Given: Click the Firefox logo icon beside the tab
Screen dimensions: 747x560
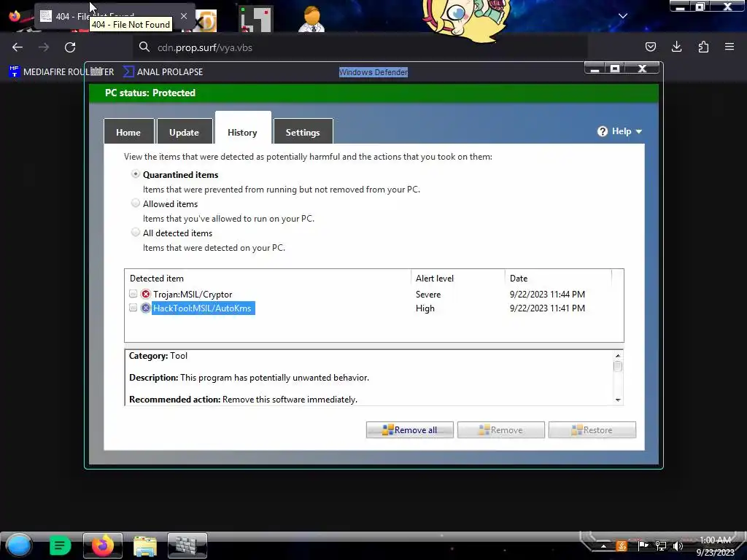Looking at the screenshot, I should (15, 16).
